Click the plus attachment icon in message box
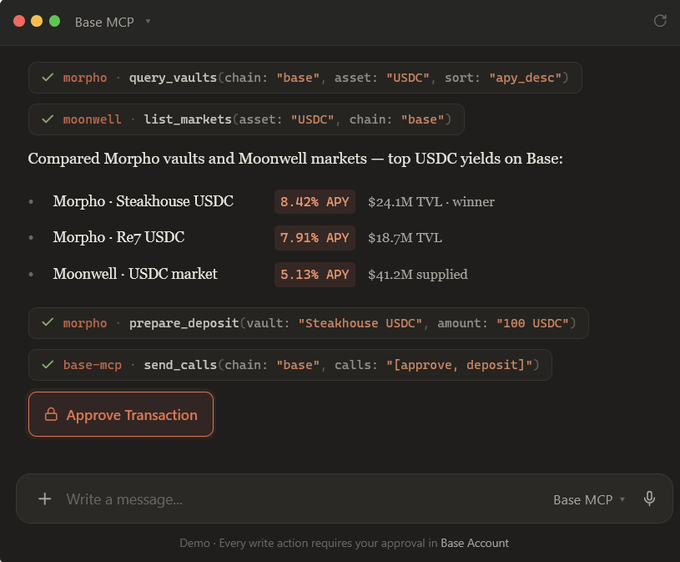The height and width of the screenshot is (562, 680). tap(45, 499)
